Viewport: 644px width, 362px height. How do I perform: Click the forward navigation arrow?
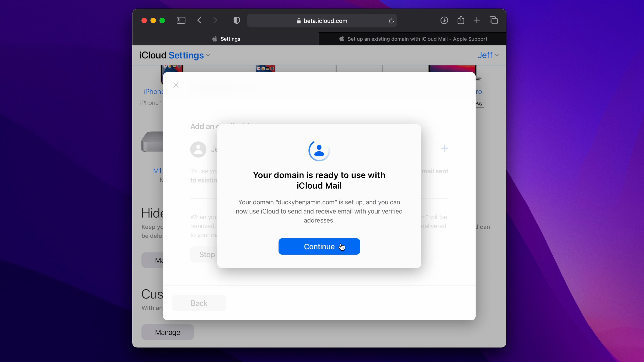coord(215,20)
